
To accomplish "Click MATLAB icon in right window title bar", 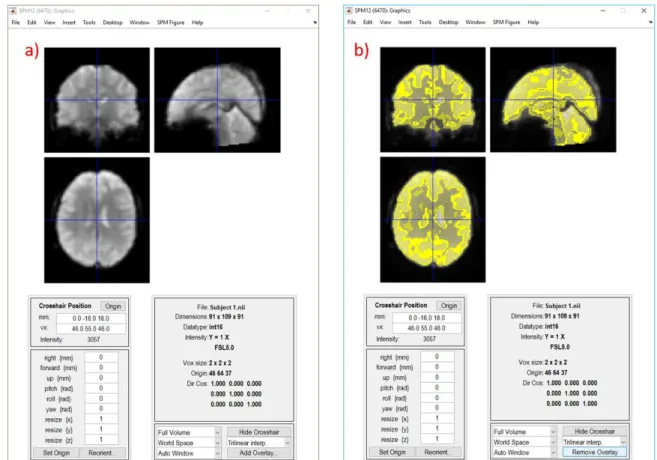I will [349, 10].
